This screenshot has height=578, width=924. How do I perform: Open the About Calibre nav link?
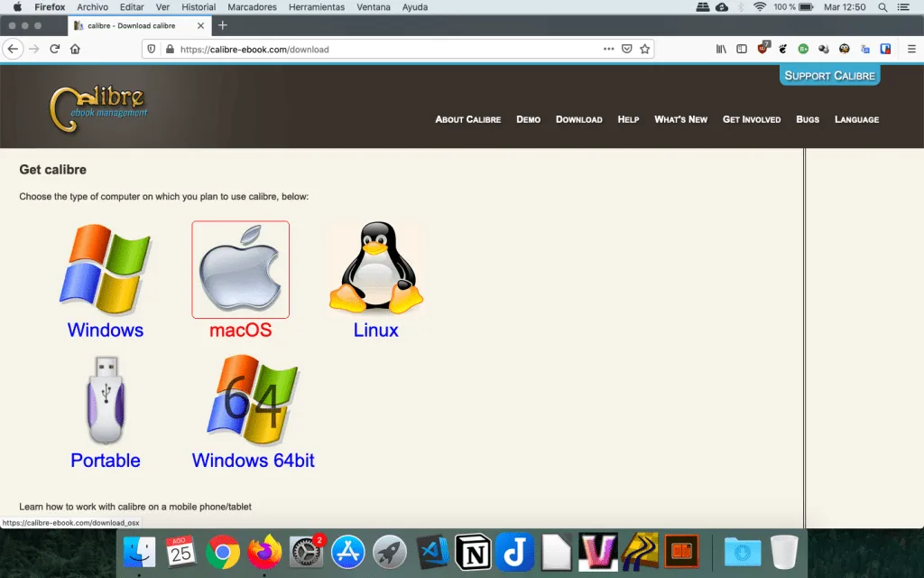click(468, 119)
